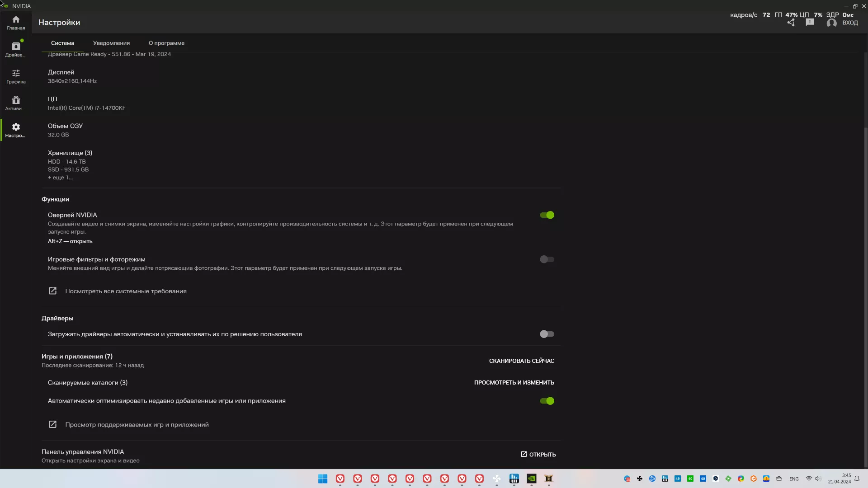This screenshot has width=868, height=488.
Task: Click the Последнее сканирование: 12 ч назад text
Action: coord(93,365)
